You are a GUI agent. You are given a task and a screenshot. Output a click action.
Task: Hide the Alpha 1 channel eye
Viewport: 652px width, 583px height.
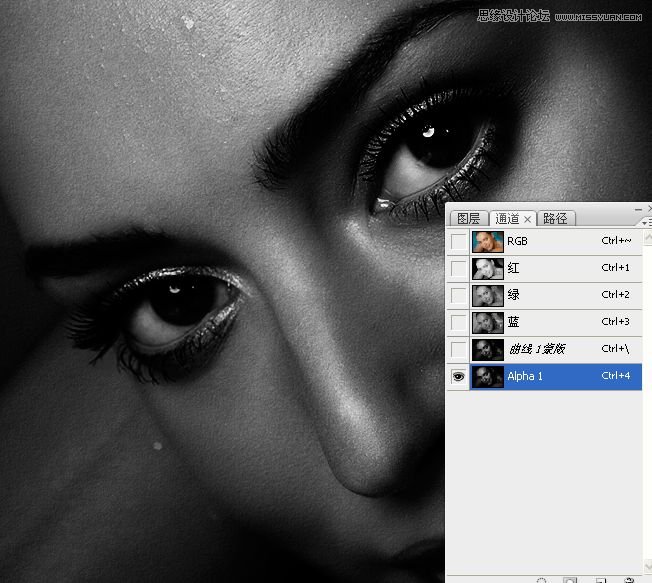[x=458, y=377]
